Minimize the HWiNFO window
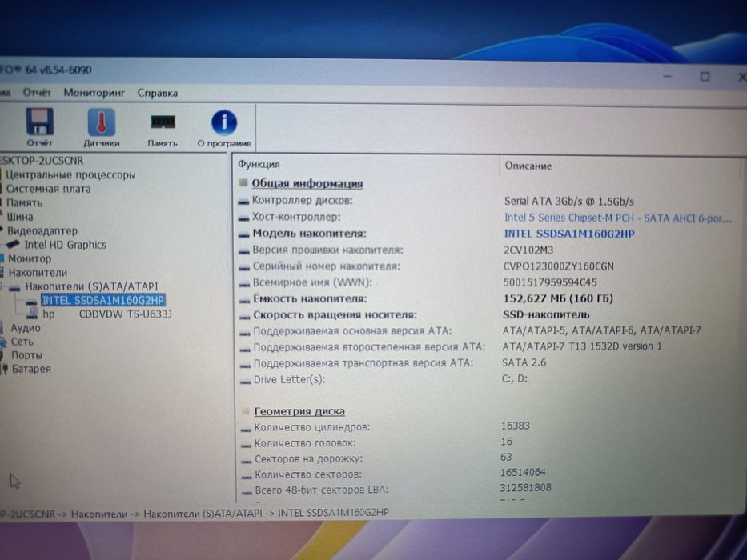This screenshot has width=747, height=560. 668,76
